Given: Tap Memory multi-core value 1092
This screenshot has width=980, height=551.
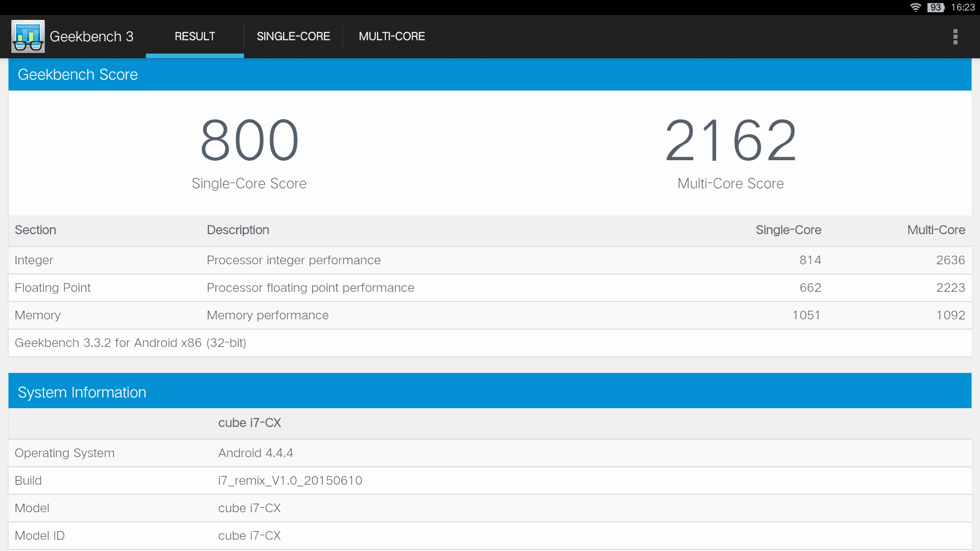Looking at the screenshot, I should [x=950, y=315].
